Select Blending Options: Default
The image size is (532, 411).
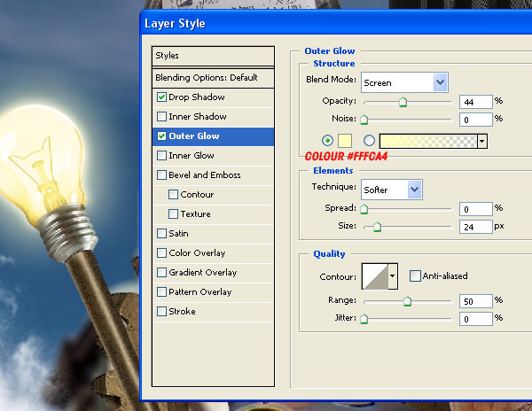click(213, 78)
